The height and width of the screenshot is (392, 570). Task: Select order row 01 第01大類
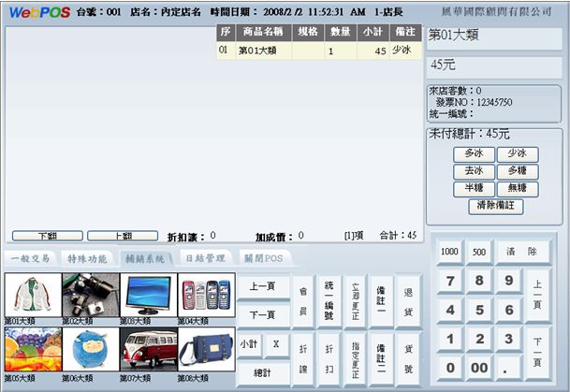[x=319, y=51]
